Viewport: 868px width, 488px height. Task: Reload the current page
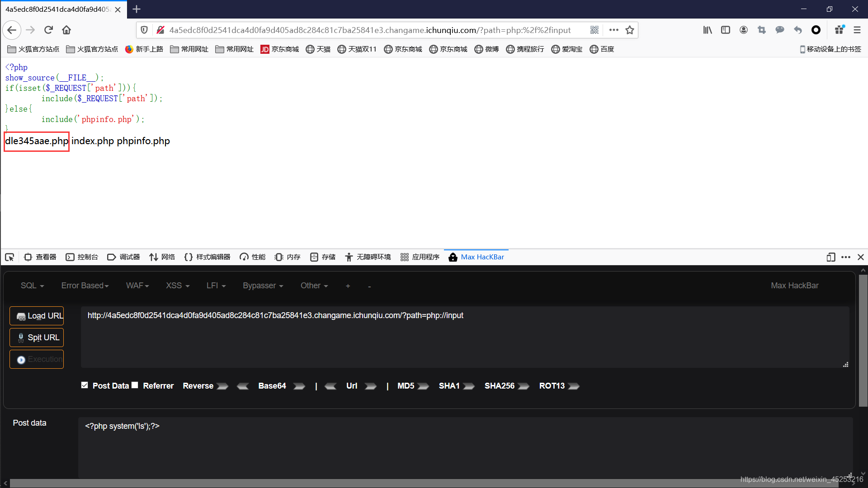[48, 30]
